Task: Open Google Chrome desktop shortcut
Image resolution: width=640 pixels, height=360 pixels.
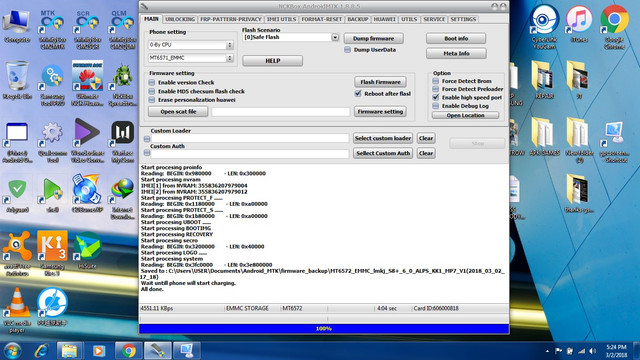Action: (x=614, y=27)
